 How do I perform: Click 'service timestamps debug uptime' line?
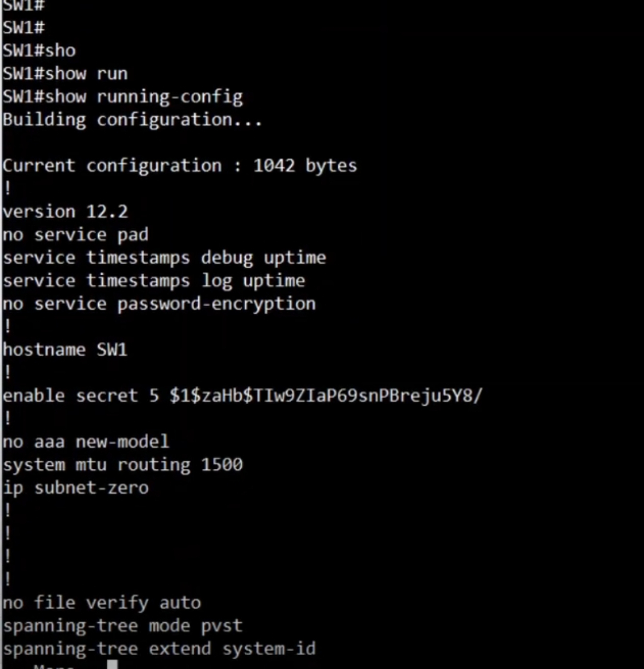pos(164,258)
